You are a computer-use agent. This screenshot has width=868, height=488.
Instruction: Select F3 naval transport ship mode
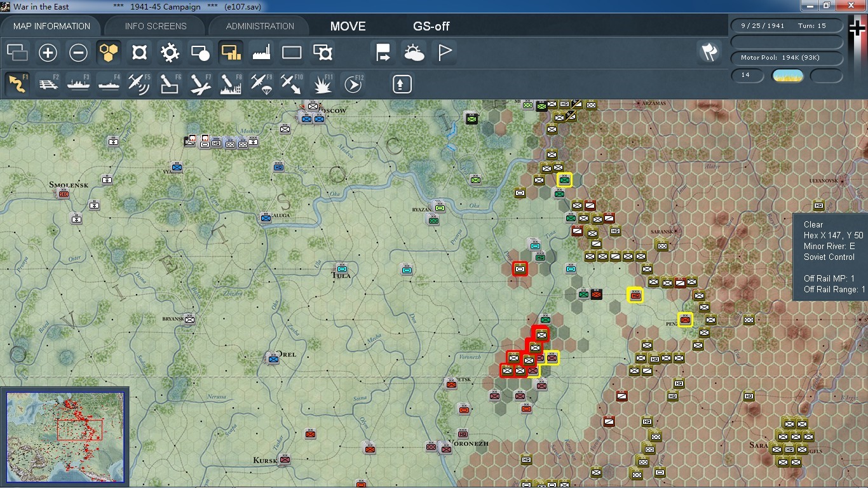pos(78,84)
